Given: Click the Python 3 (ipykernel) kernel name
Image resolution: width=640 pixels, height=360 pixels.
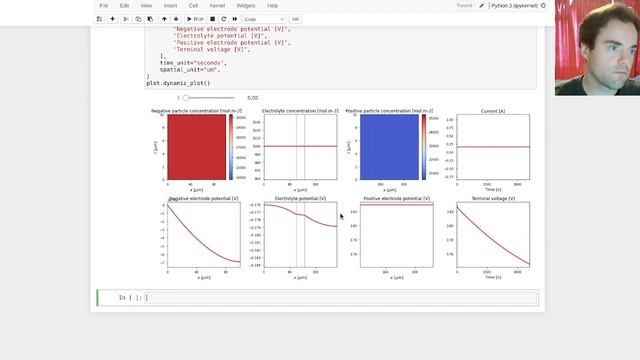Looking at the screenshot, I should click(x=514, y=6).
